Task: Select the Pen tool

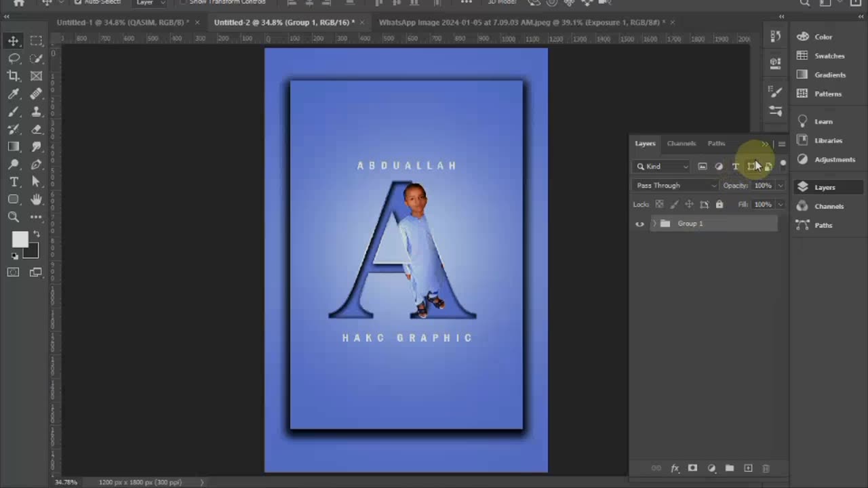Action: (37, 164)
